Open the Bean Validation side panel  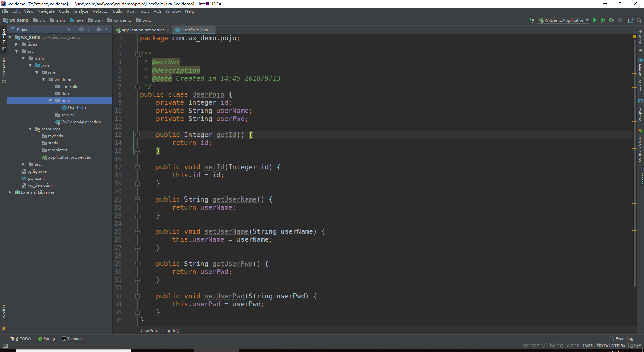pos(640,145)
